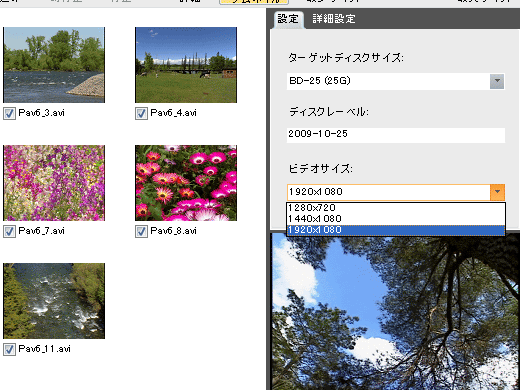The image size is (520, 390).
Task: Click the Pav6_4.avi file name
Action: coord(173,113)
